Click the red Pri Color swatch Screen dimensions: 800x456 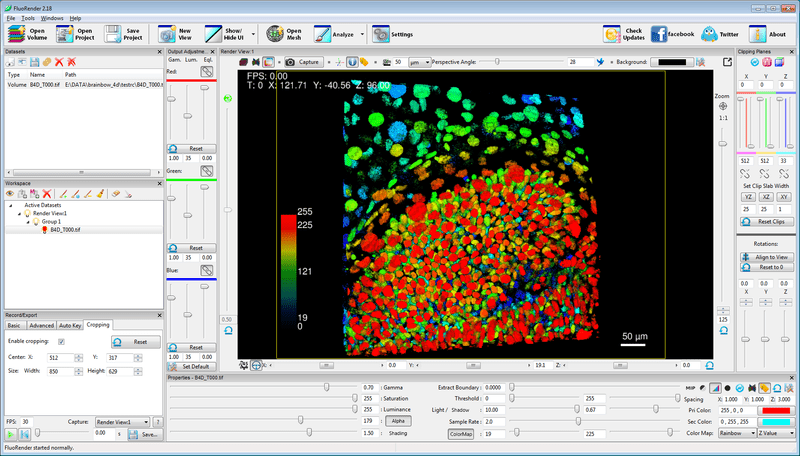776,409
